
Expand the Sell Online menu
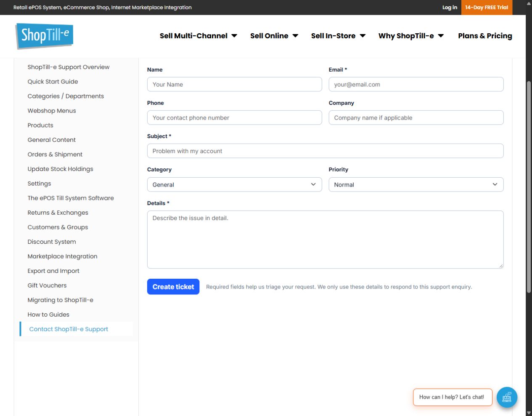coord(274,36)
